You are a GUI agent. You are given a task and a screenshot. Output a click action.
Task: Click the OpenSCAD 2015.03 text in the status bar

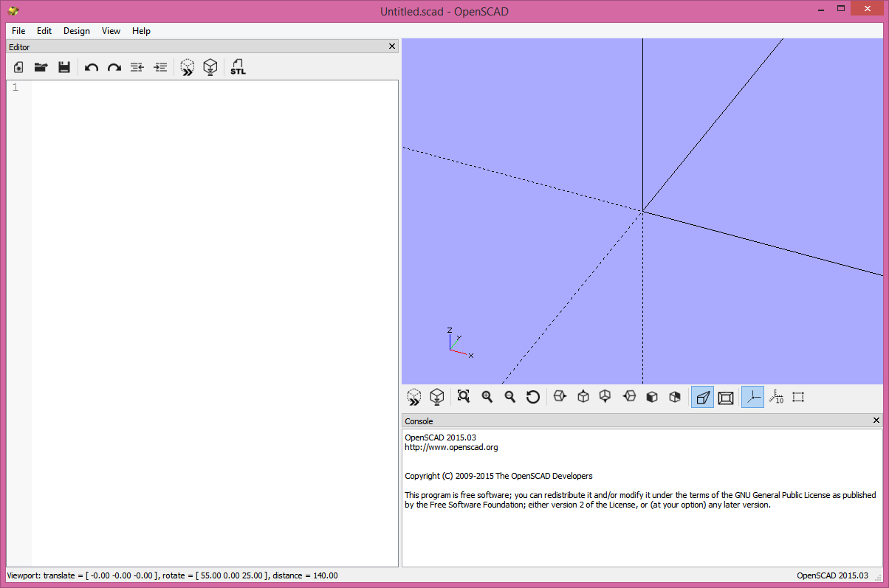pos(832,575)
